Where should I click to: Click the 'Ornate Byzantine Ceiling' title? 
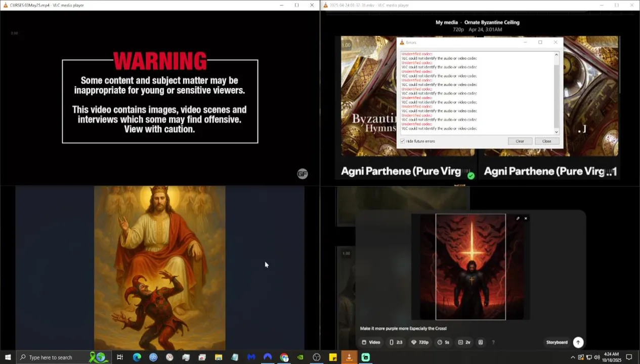[492, 22]
